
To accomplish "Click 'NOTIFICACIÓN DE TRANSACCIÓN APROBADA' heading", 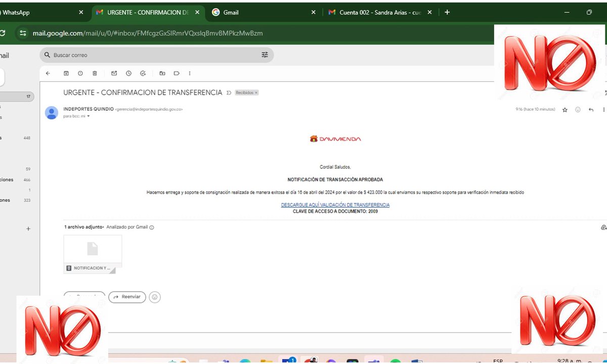I will coord(335,179).
